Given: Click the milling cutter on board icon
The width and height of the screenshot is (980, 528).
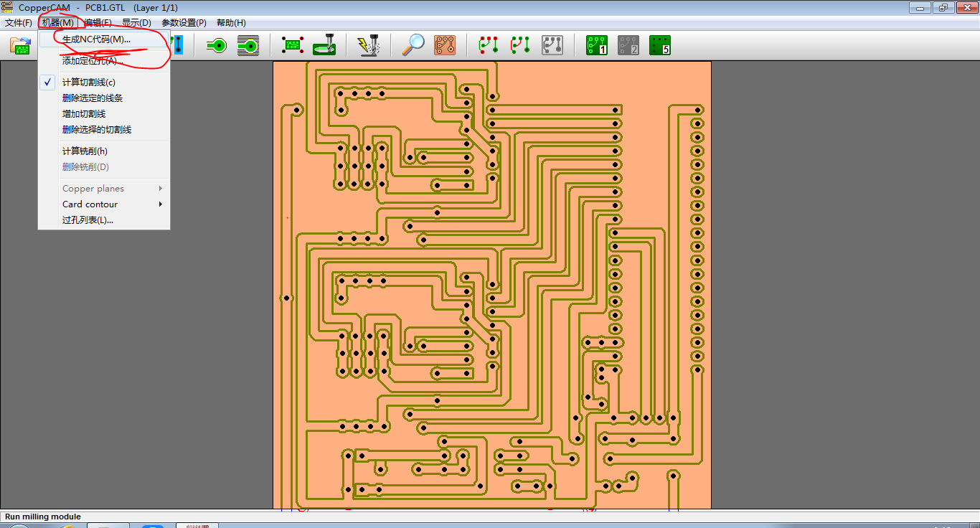Looking at the screenshot, I should [x=324, y=46].
